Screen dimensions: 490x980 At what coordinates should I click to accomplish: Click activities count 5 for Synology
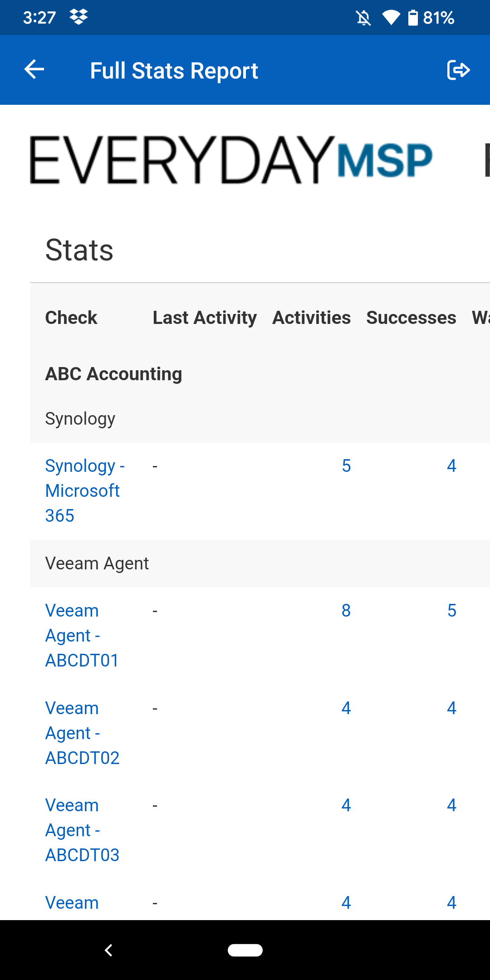(x=346, y=466)
